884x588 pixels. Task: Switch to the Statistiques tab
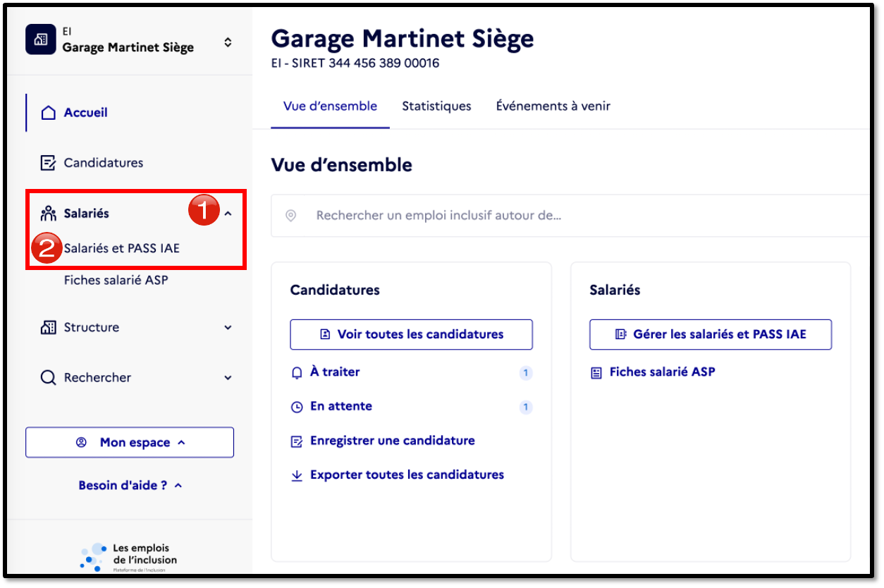[436, 106]
